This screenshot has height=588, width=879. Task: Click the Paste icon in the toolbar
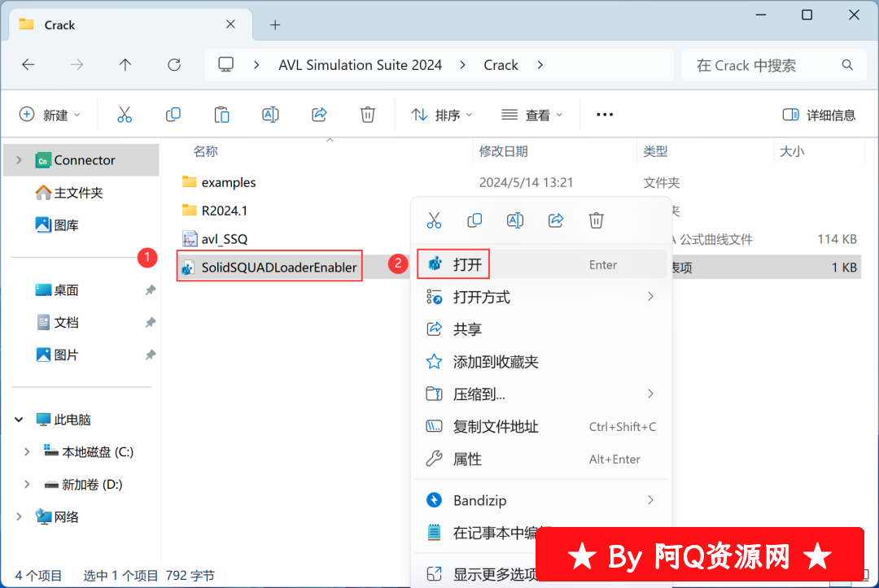click(222, 115)
